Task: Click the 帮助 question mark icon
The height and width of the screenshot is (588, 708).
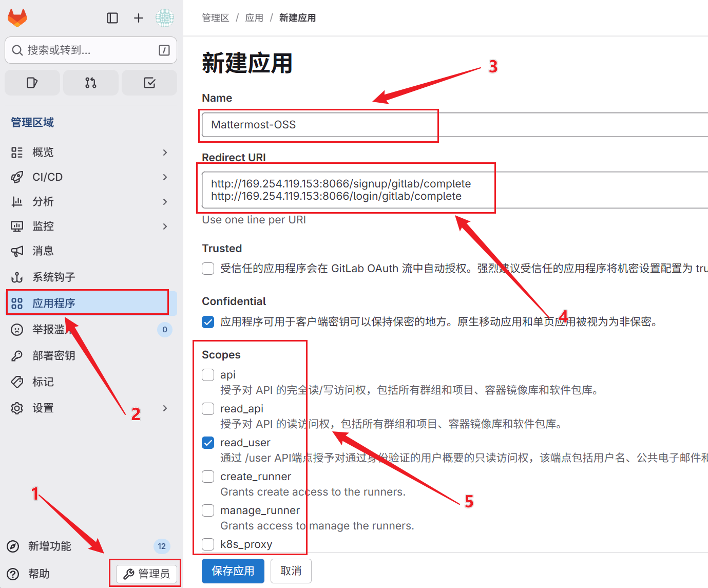Action: tap(13, 574)
